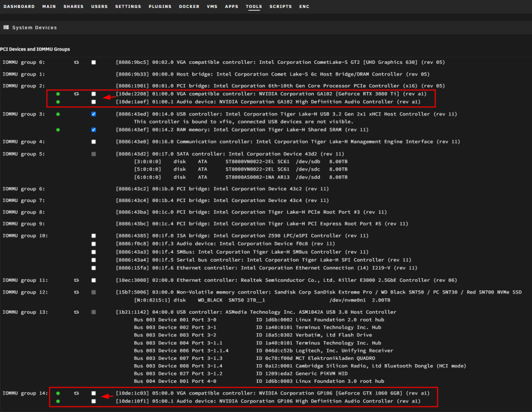The image size is (532, 412).
Task: Open the Plugins page
Action: [160, 6]
